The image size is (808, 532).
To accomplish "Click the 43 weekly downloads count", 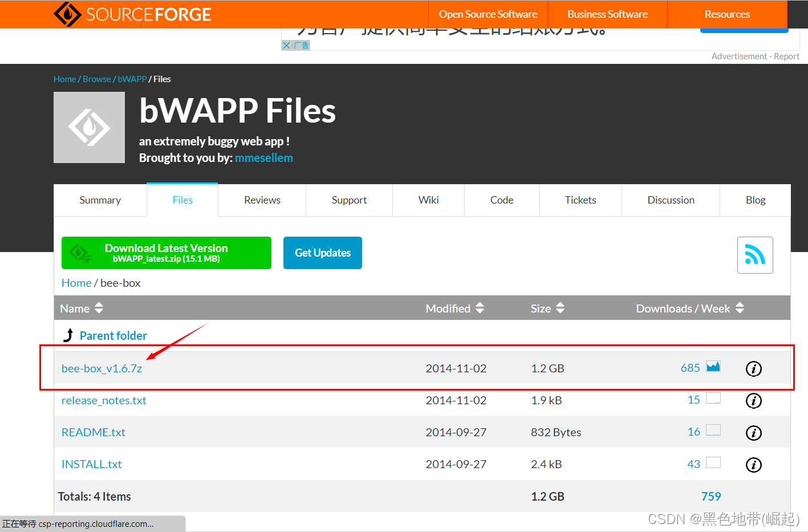I will (693, 464).
